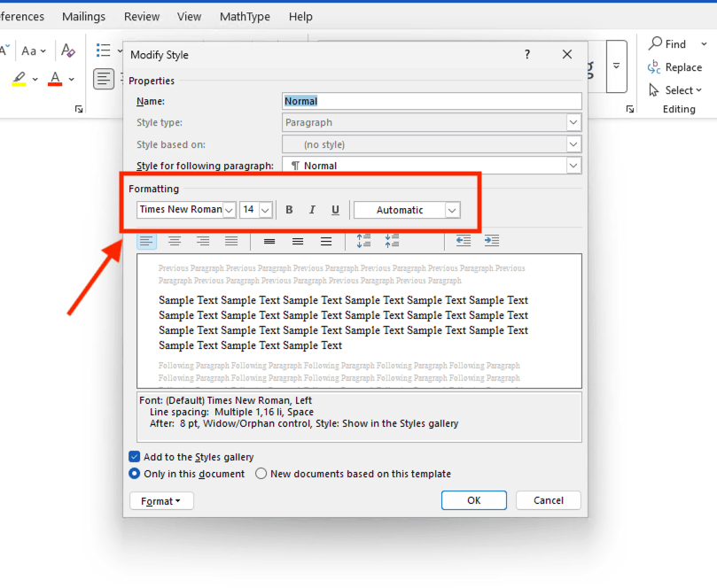The width and height of the screenshot is (717, 588).
Task: Set single line spacing in dialog
Action: pos(269,241)
